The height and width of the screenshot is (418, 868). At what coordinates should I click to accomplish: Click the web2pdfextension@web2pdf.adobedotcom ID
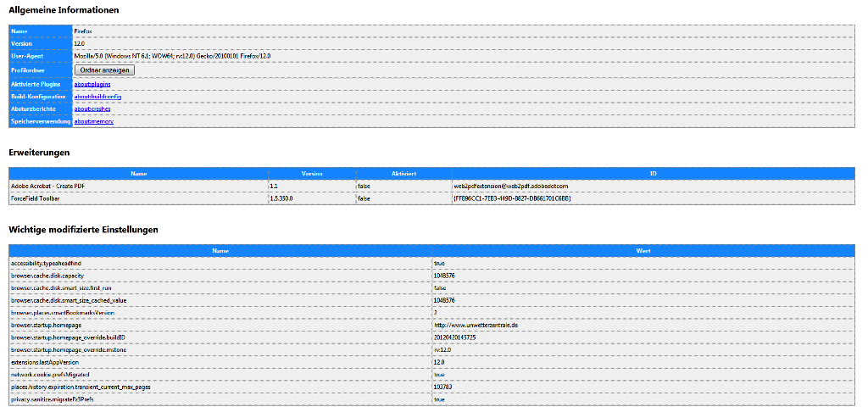pyautogui.click(x=511, y=186)
